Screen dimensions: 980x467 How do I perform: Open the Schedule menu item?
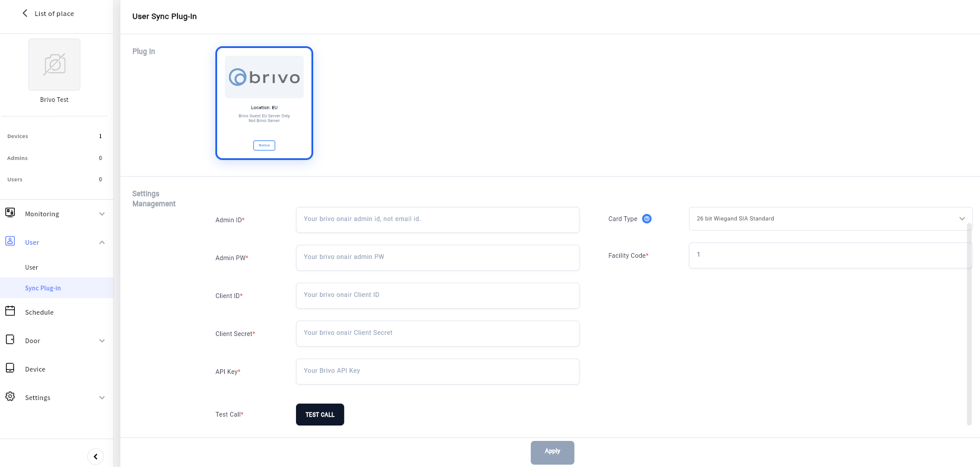pos(39,312)
